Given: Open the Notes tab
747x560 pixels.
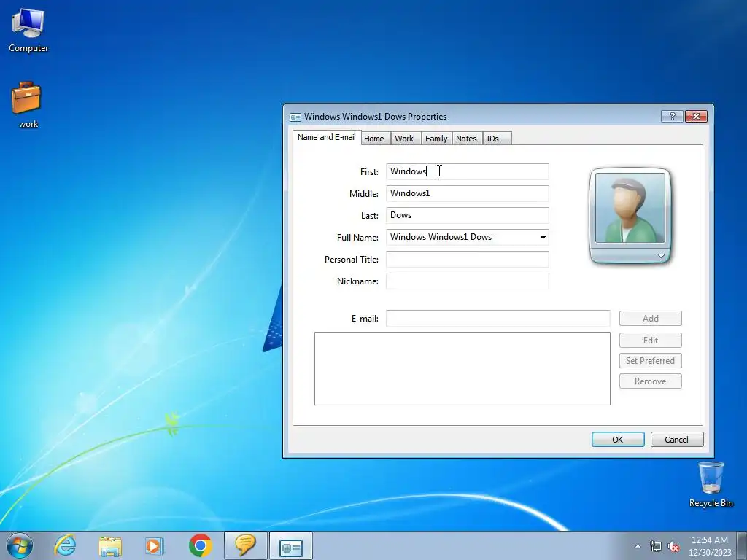Looking at the screenshot, I should point(466,139).
